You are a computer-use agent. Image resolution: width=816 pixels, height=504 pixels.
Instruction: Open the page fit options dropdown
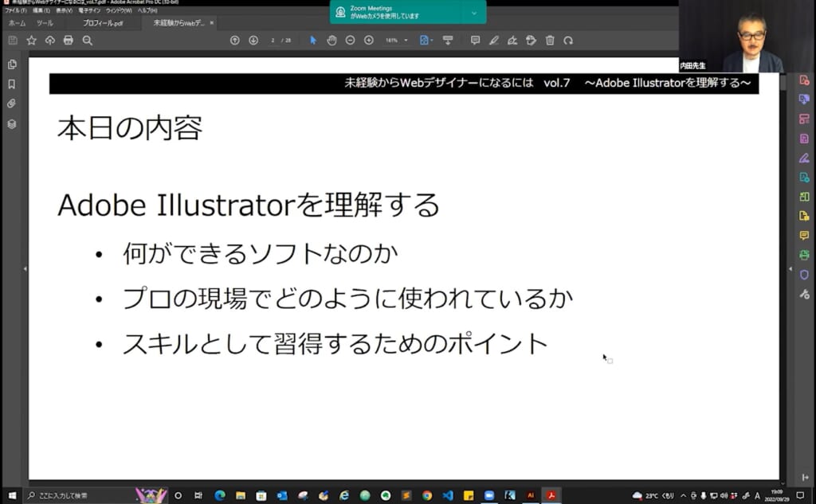[426, 41]
